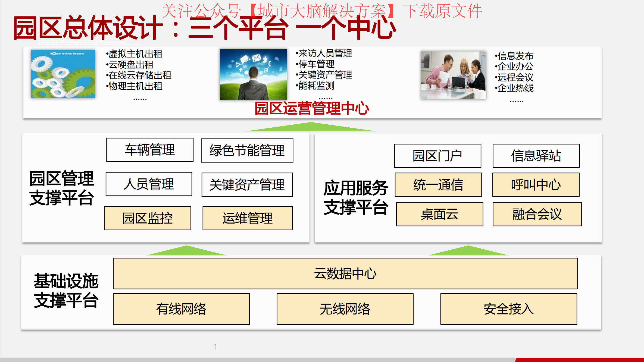644x362 pixels.
Task: Click the 呼叫中心 box
Action: tap(536, 185)
